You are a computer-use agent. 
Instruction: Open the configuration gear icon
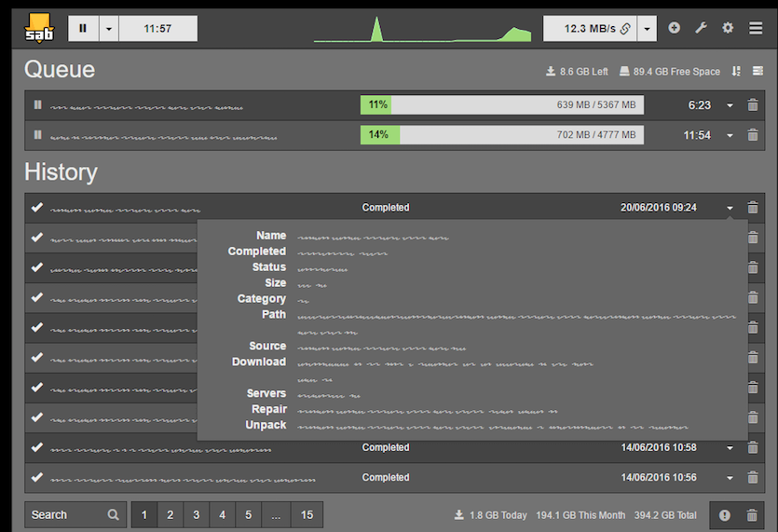pyautogui.click(x=728, y=28)
